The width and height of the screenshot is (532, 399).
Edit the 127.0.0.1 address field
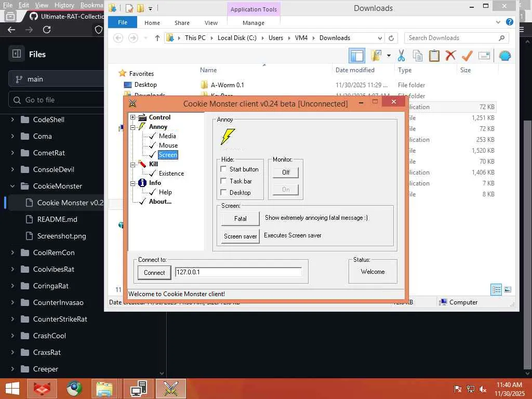238,272
